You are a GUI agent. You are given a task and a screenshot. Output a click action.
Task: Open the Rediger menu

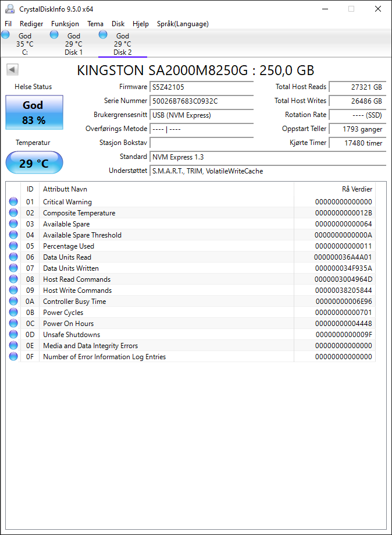pos(31,23)
